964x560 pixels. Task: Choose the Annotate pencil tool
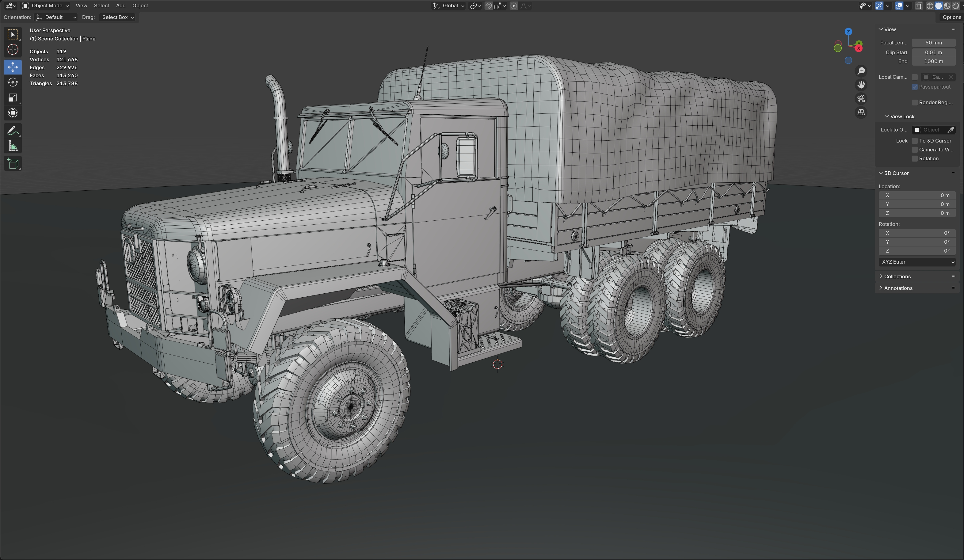point(13,131)
